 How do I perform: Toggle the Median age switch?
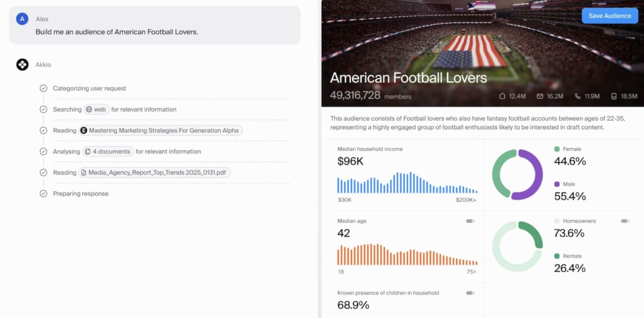[470, 221]
